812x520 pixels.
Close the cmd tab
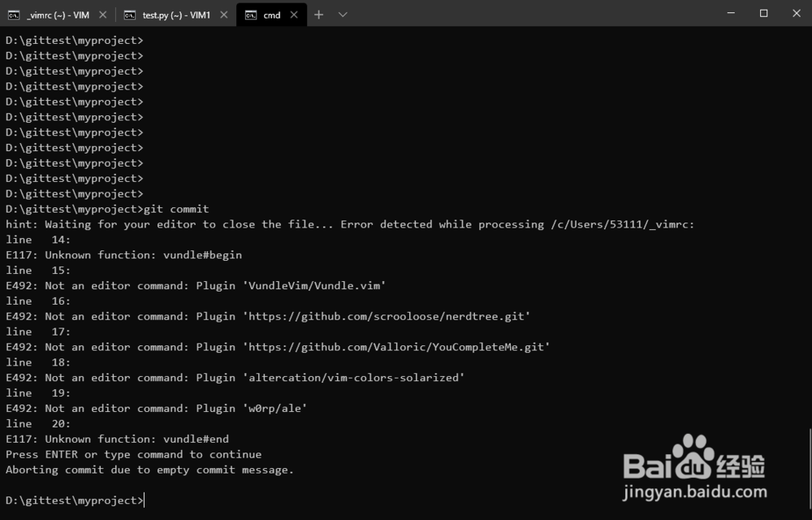294,15
